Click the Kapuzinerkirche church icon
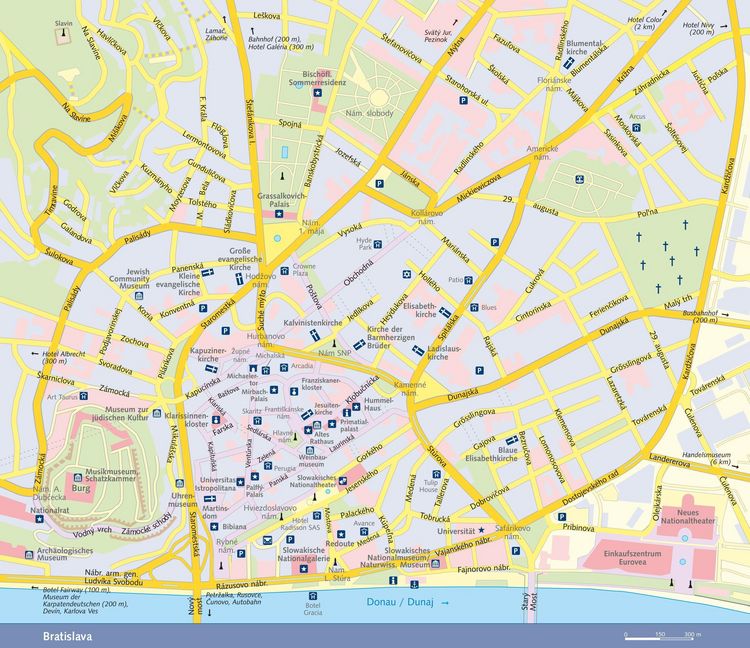Screen dimensions: 750x648 point(211,369)
